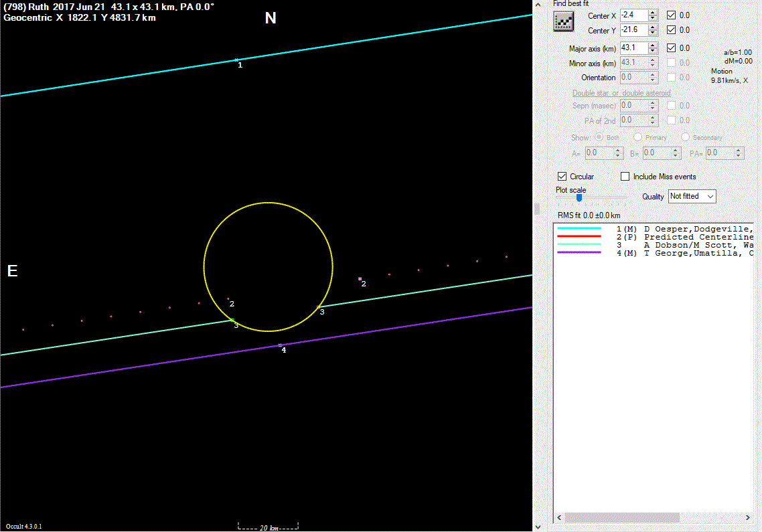Click inside the Center X input field

[x=633, y=15]
